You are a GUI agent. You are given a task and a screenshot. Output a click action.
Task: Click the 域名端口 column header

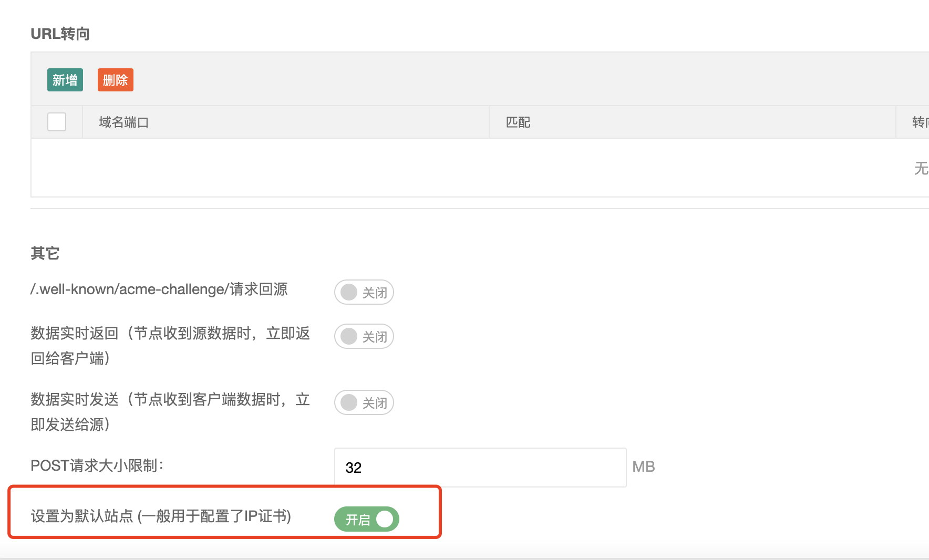[123, 122]
